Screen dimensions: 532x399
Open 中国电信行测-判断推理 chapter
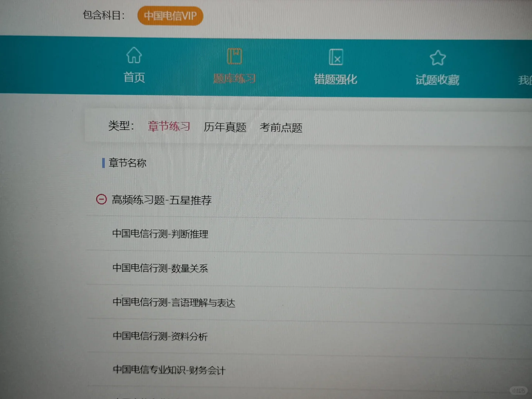coord(160,234)
